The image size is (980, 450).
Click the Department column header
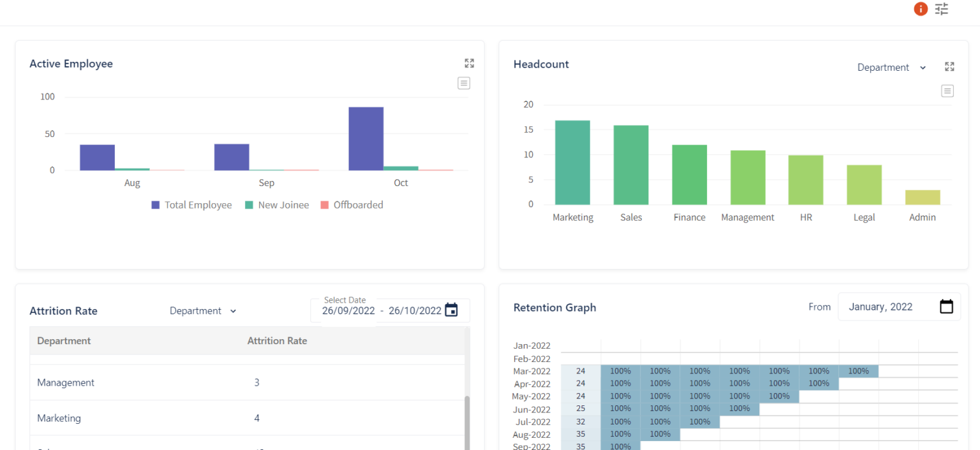(x=64, y=341)
